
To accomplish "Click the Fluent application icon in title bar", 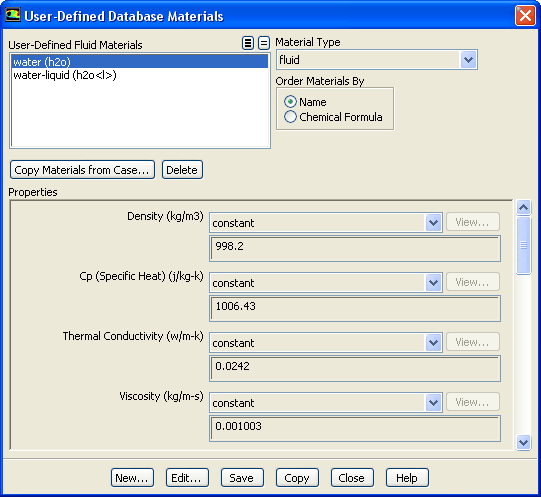I will coord(13,16).
